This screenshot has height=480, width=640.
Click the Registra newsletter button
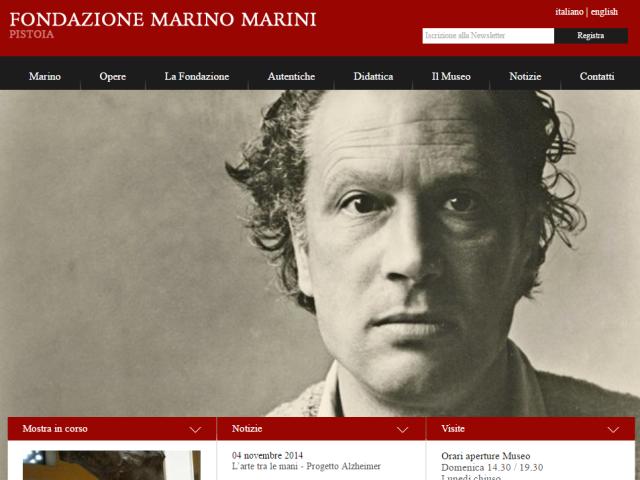click(591, 36)
